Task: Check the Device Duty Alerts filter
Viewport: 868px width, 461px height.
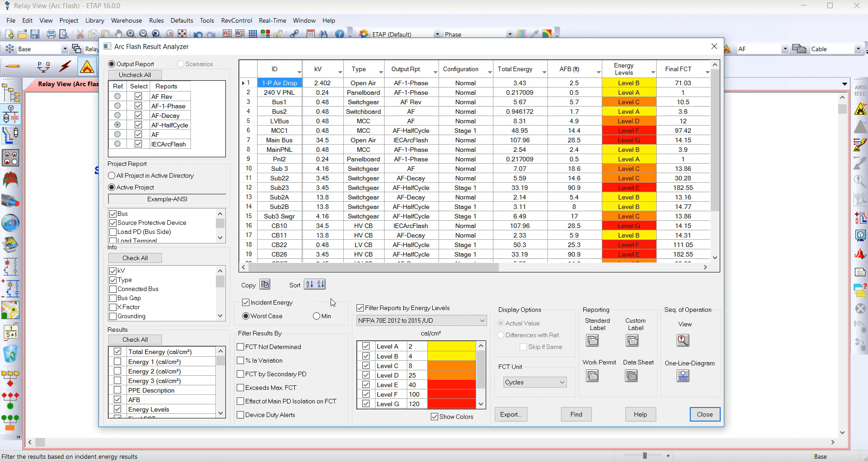Action: point(241,415)
